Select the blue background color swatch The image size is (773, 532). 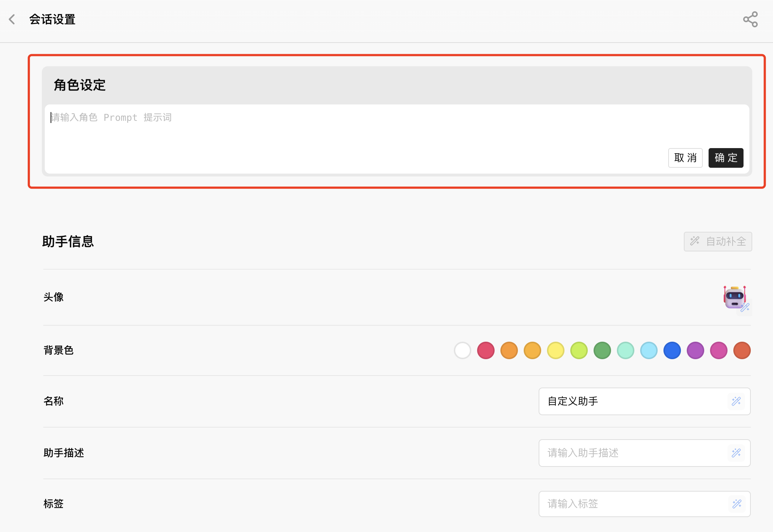tap(672, 350)
